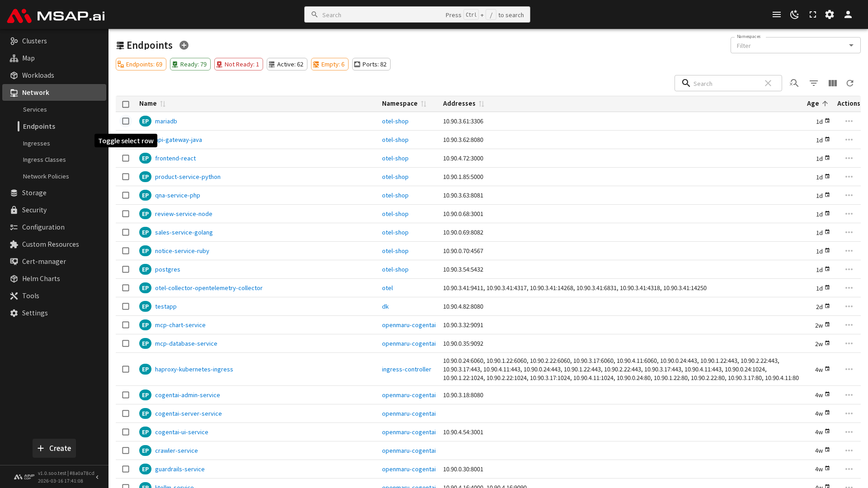Collapse the sidebar with chevron arrow
868x488 pixels.
pos(97,477)
